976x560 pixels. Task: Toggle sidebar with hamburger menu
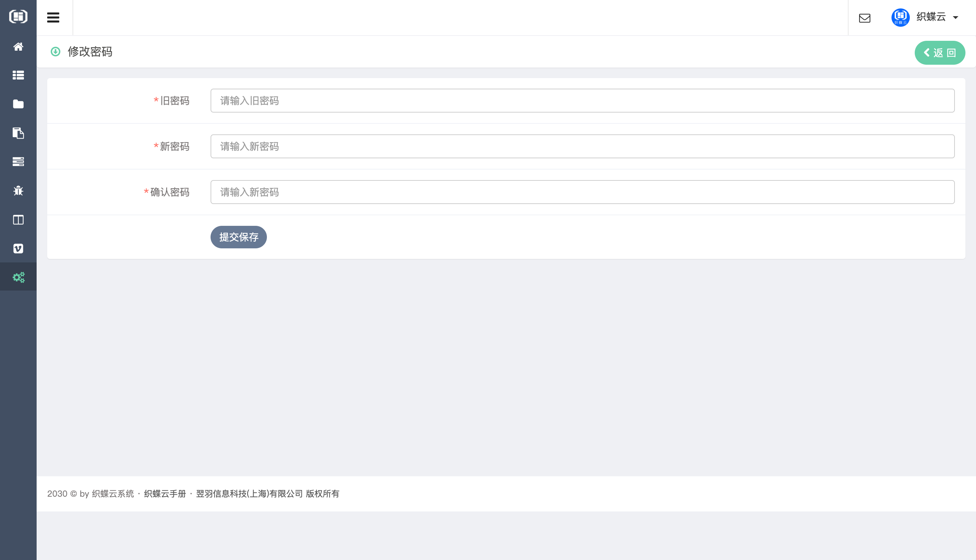[53, 17]
